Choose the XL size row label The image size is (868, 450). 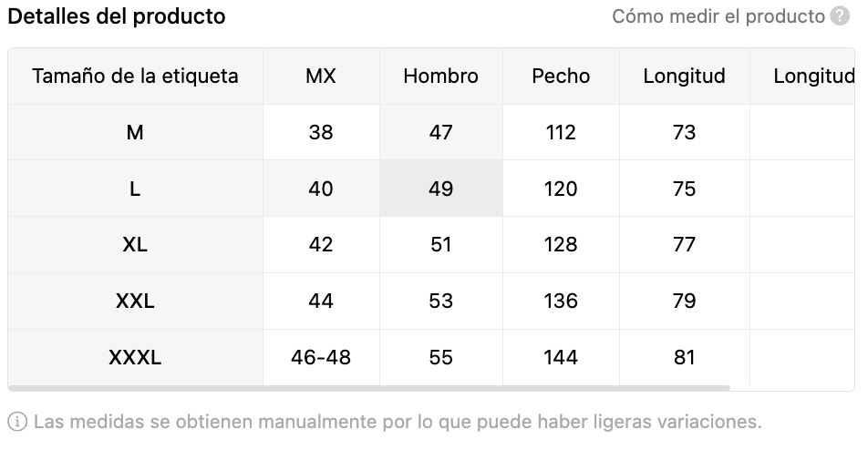[x=135, y=245]
